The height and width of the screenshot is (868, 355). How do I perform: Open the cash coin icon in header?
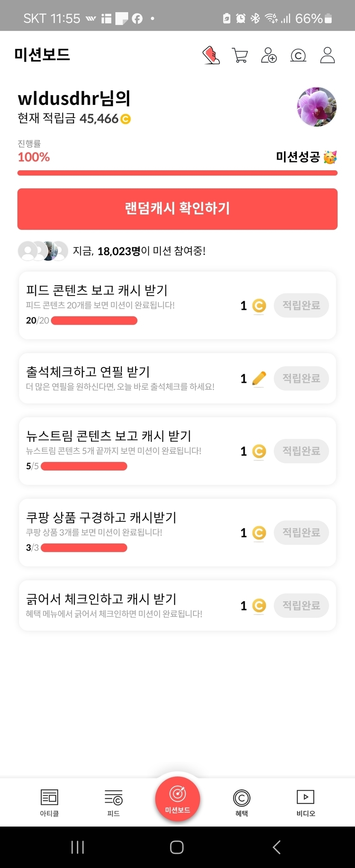(x=298, y=56)
